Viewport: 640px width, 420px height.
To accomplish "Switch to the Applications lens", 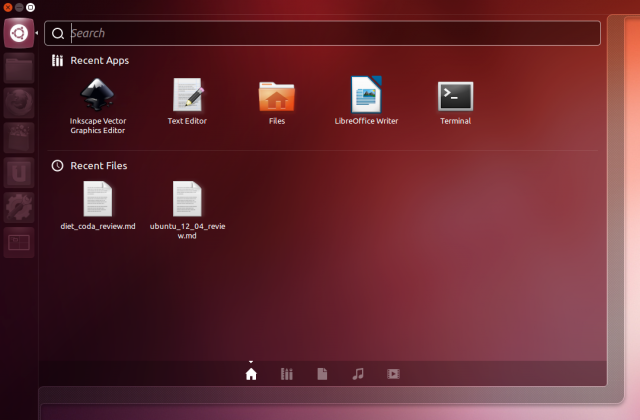I will coord(287,374).
